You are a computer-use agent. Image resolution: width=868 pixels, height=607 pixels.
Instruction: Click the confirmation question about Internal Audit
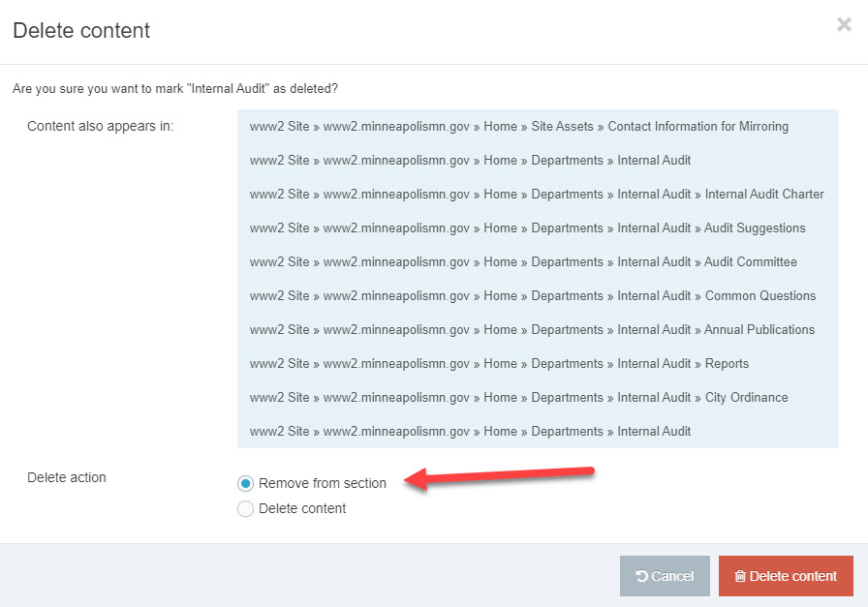[x=175, y=88]
